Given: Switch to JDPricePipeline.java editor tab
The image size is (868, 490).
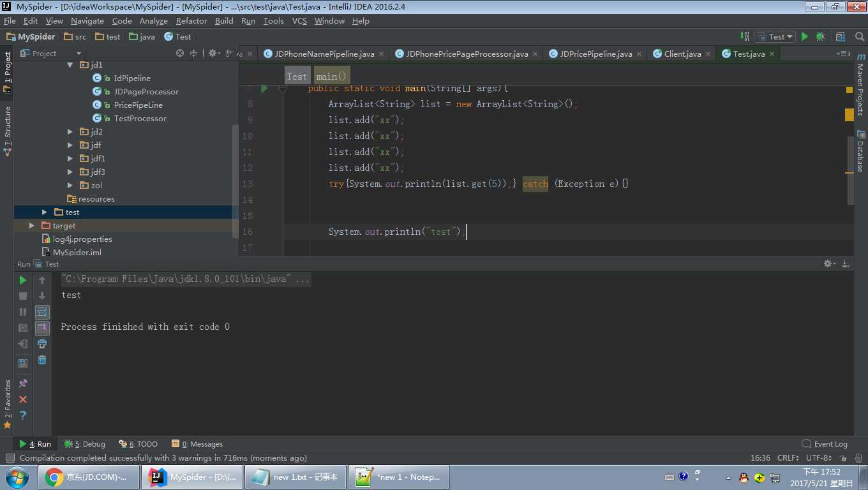Looking at the screenshot, I should (x=595, y=54).
